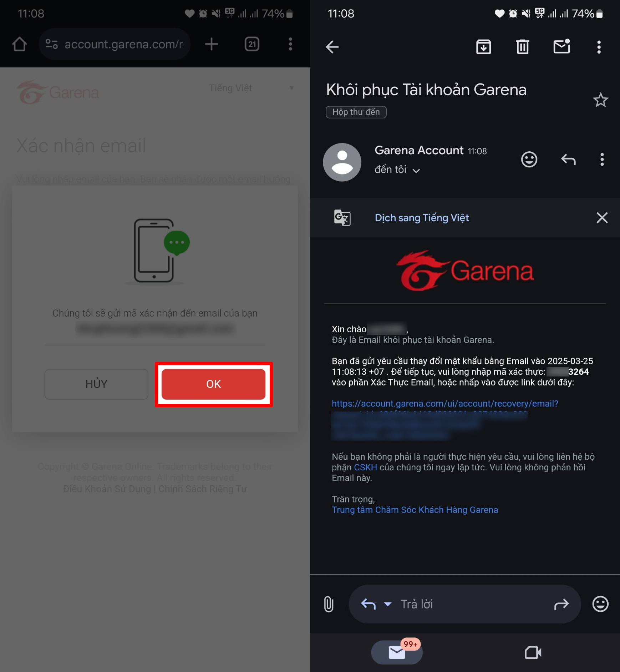Image resolution: width=620 pixels, height=672 pixels.
Task: Go back to the Gmail inbox
Action: 332,47
